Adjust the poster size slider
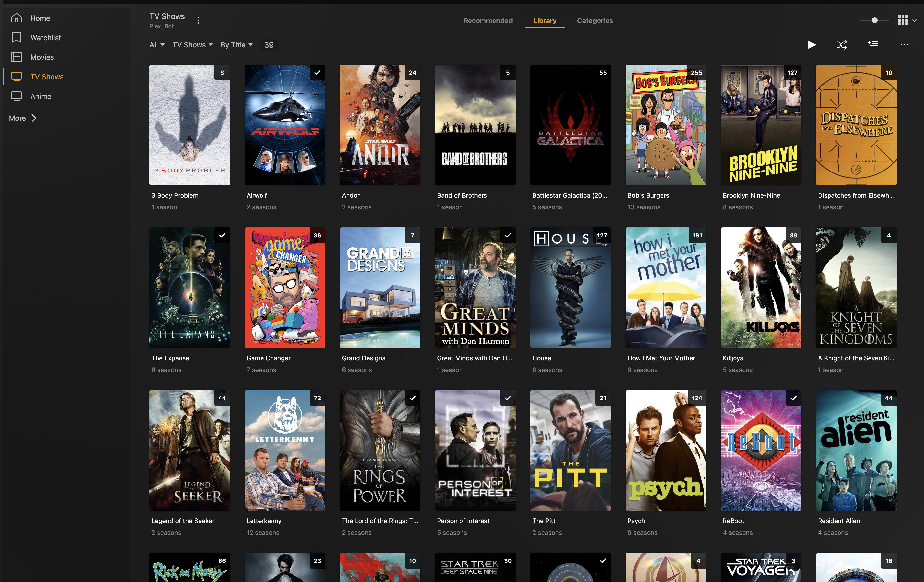924x582 pixels. [x=874, y=20]
